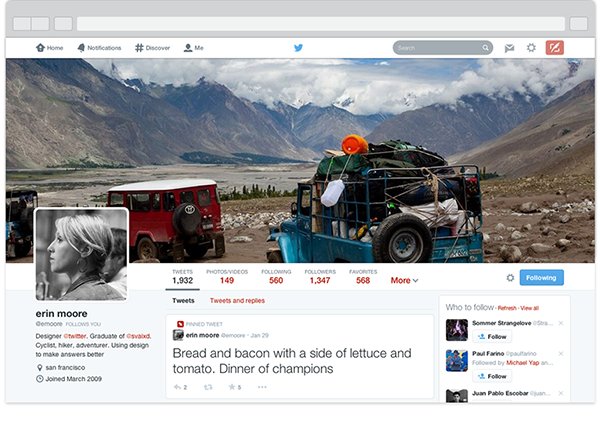
Task: Open the Discover page
Action: pos(152,48)
